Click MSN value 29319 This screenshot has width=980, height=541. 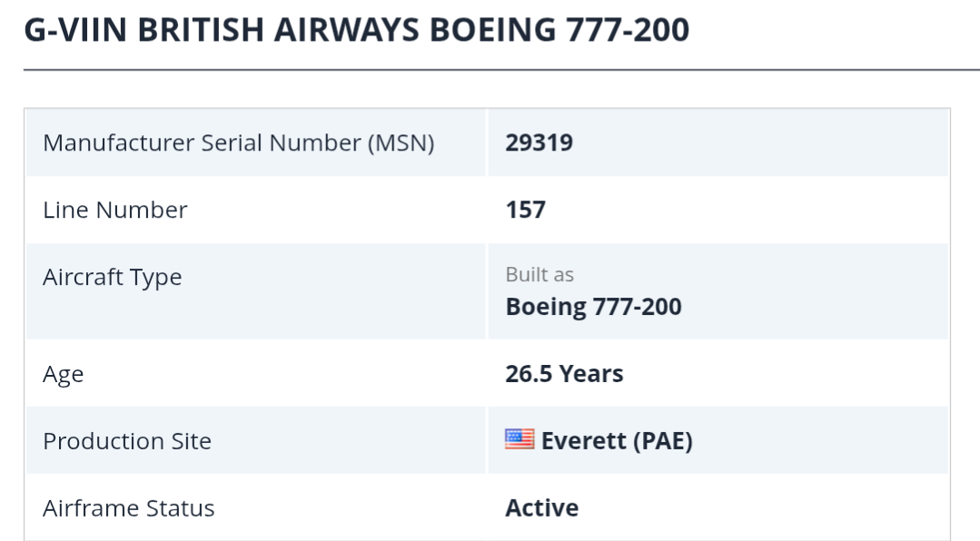pyautogui.click(x=539, y=143)
